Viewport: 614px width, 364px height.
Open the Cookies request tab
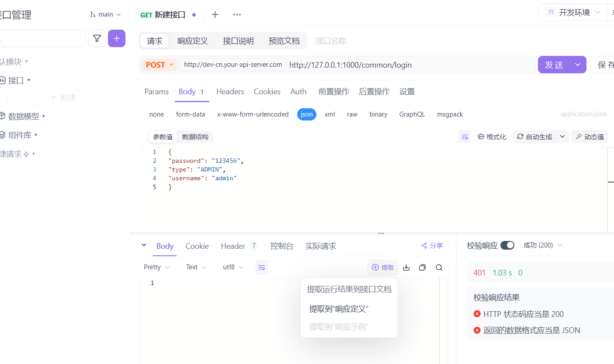pyautogui.click(x=267, y=92)
